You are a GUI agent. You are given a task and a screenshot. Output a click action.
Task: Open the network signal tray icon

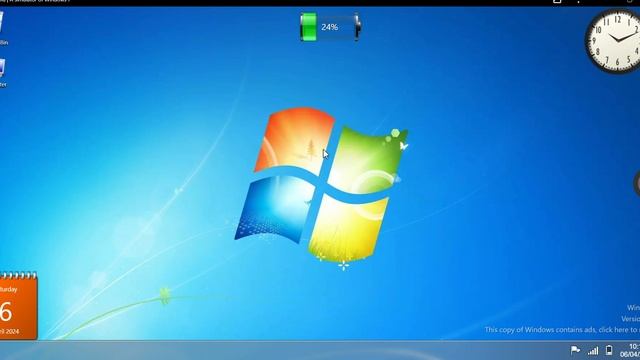(x=593, y=351)
